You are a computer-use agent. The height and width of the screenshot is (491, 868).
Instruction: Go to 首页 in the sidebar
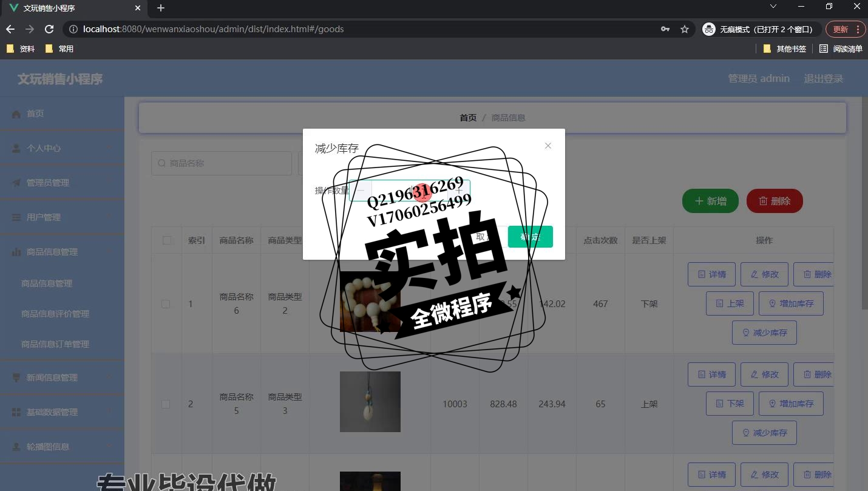tap(62, 113)
